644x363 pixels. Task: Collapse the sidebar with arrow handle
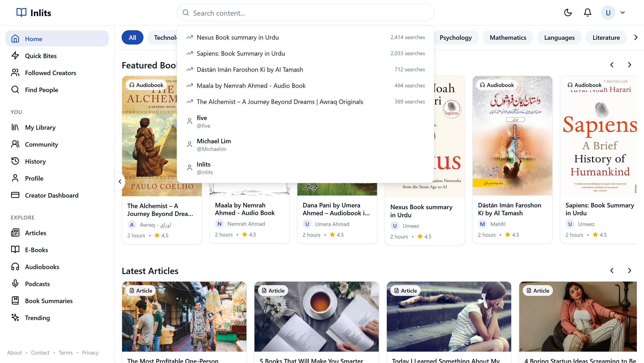pos(120,181)
